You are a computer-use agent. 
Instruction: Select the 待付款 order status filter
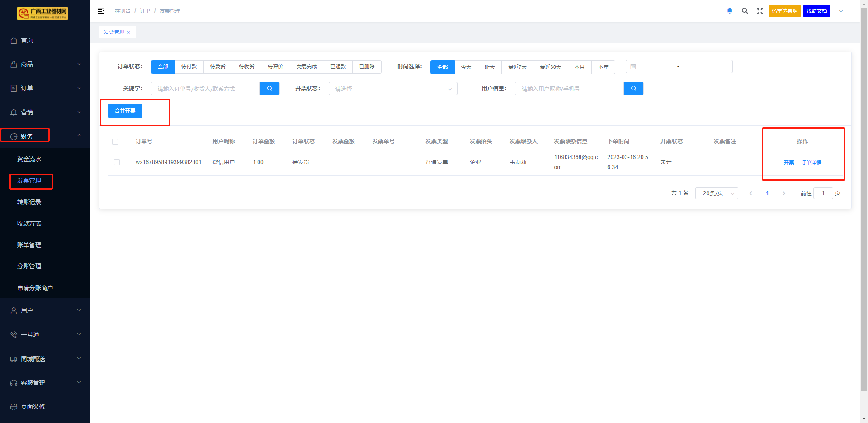(189, 66)
